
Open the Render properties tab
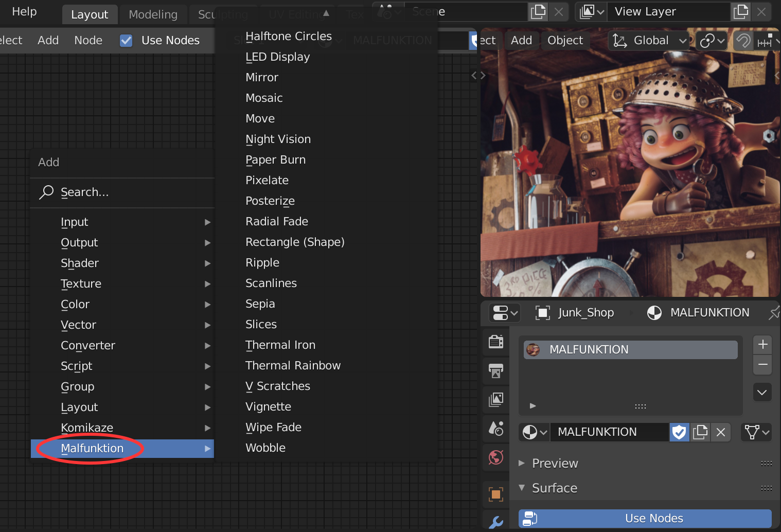tap(495, 342)
